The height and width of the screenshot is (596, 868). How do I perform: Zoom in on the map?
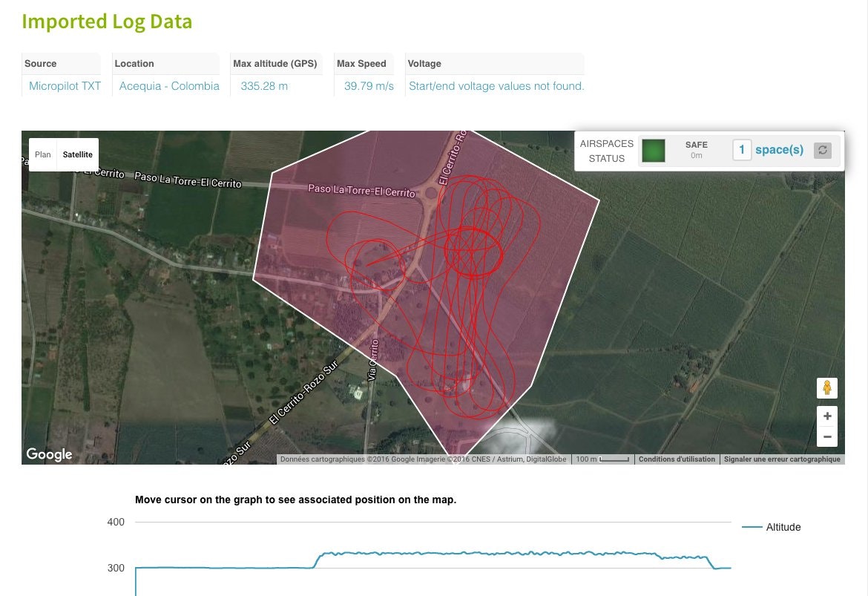tap(827, 416)
